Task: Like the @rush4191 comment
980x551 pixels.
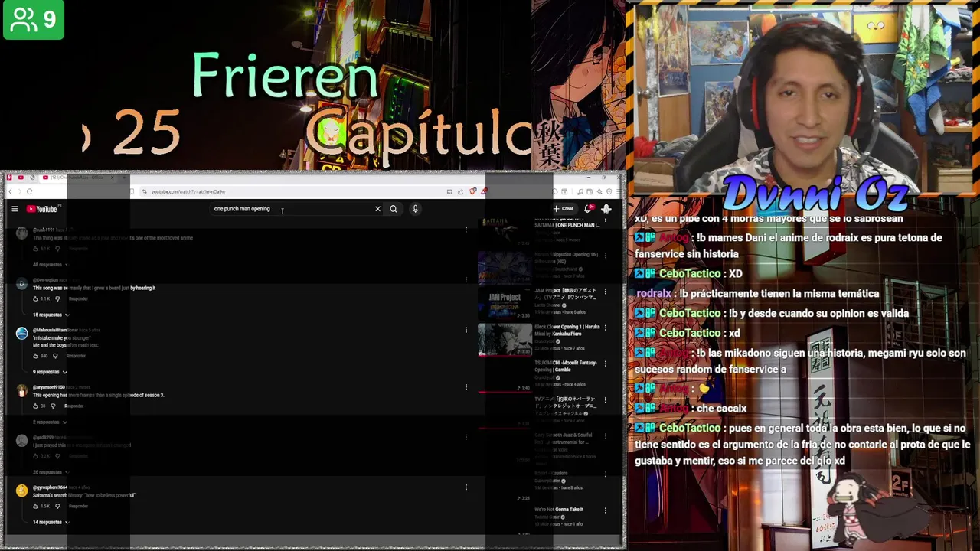Action: coord(35,249)
